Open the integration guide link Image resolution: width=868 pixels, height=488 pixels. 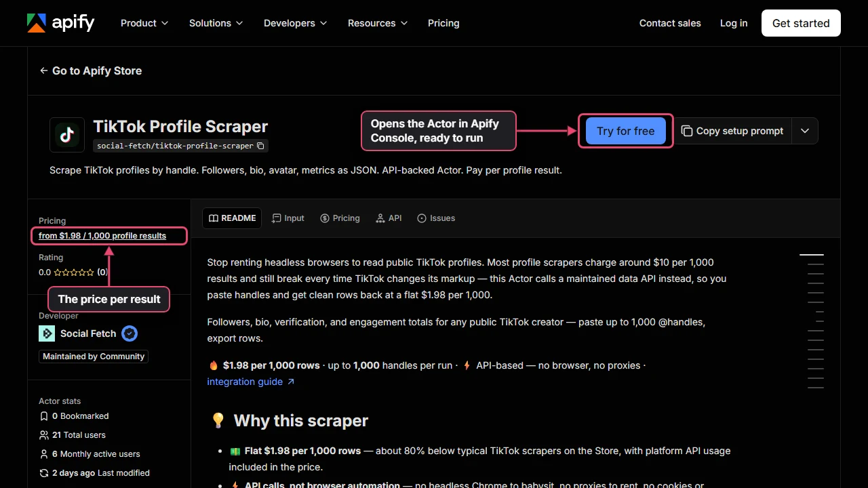[x=251, y=382]
